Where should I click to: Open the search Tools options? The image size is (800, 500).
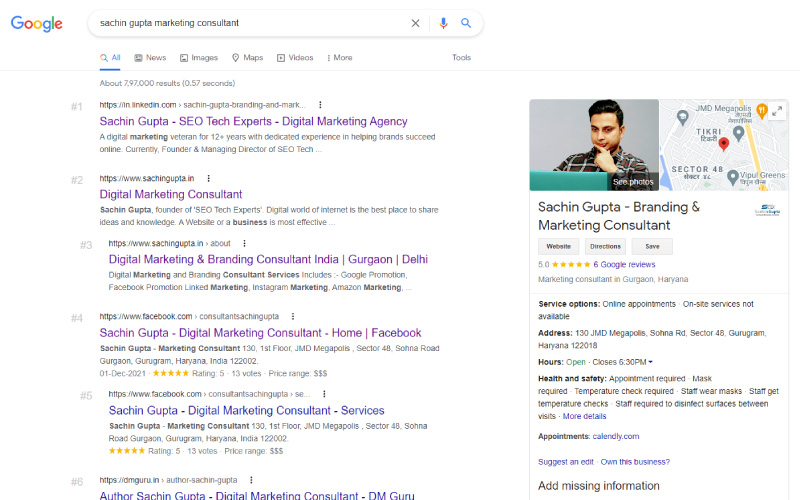461,58
